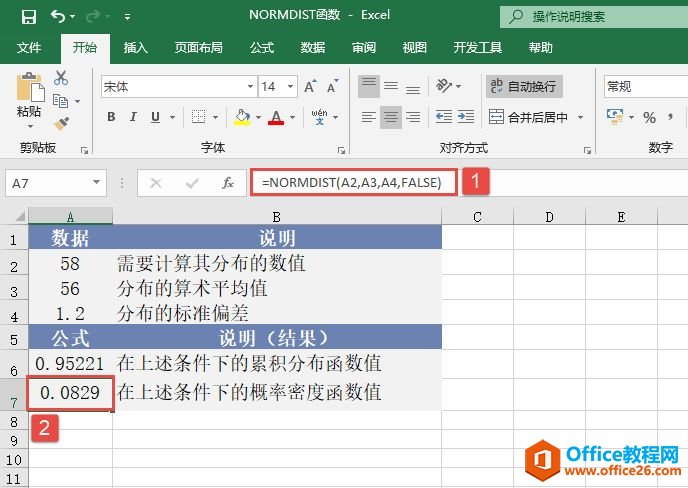Image resolution: width=688 pixels, height=488 pixels.
Task: Open the 字体 dialog launcher
Action: click(341, 151)
